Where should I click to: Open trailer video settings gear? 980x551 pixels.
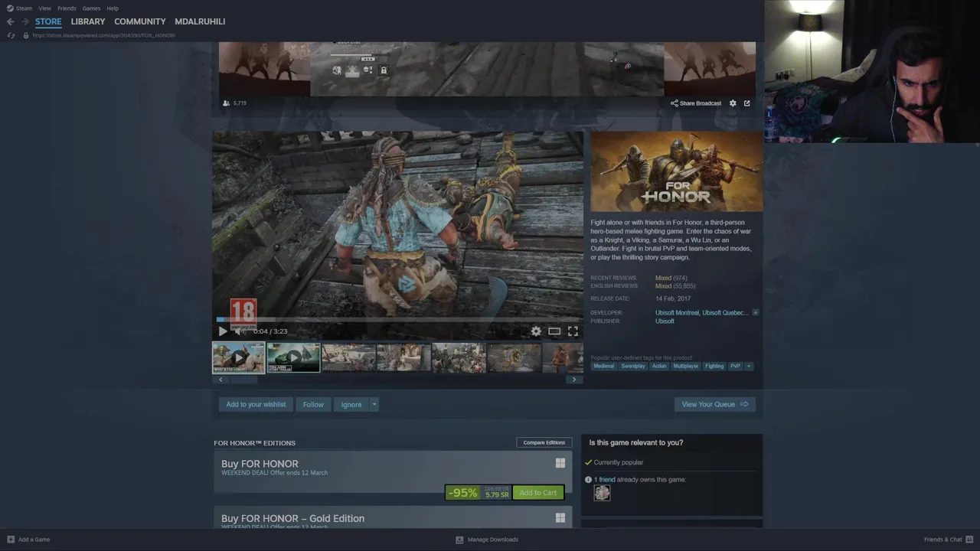[536, 331]
